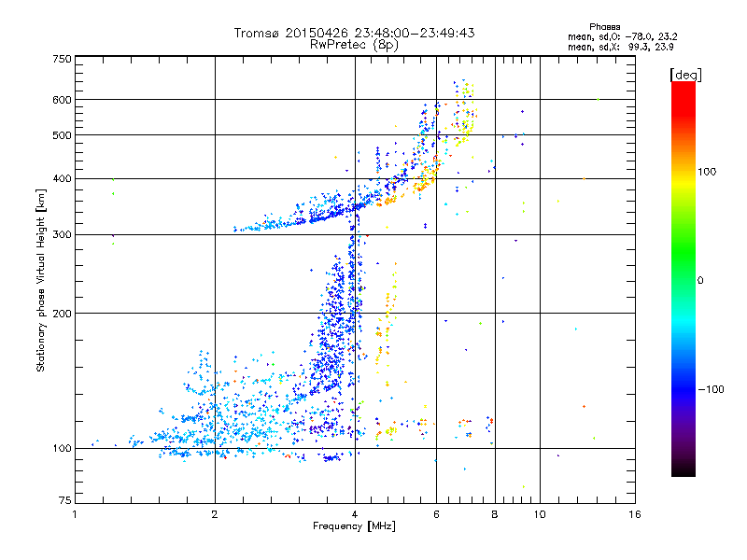Click the y-axis '300' tick label

coord(63,235)
